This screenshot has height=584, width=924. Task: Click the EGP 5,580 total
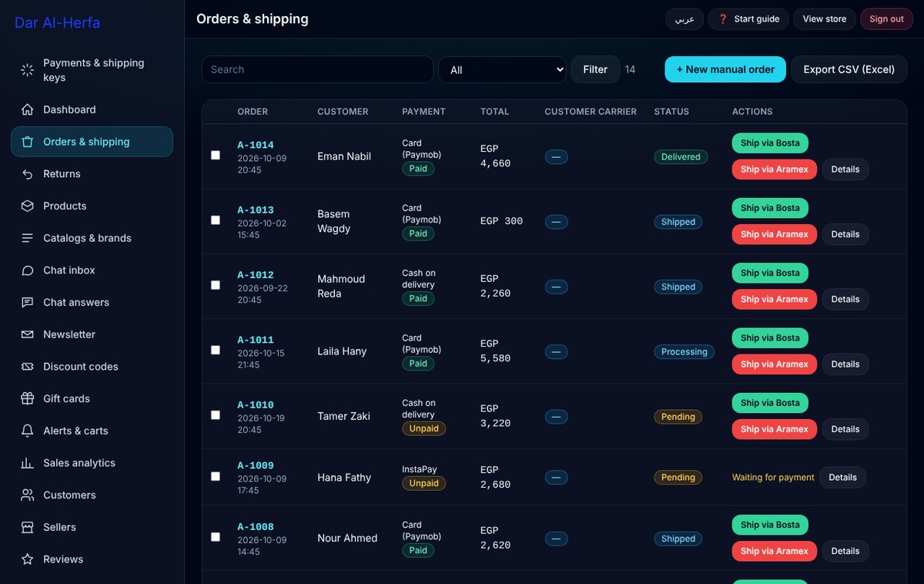click(x=496, y=351)
